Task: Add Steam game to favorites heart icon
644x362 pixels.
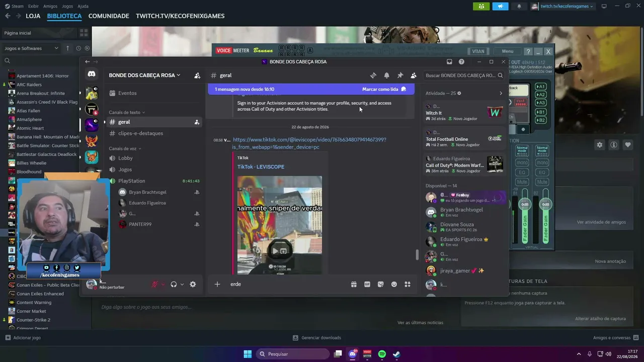Action: (x=628, y=145)
